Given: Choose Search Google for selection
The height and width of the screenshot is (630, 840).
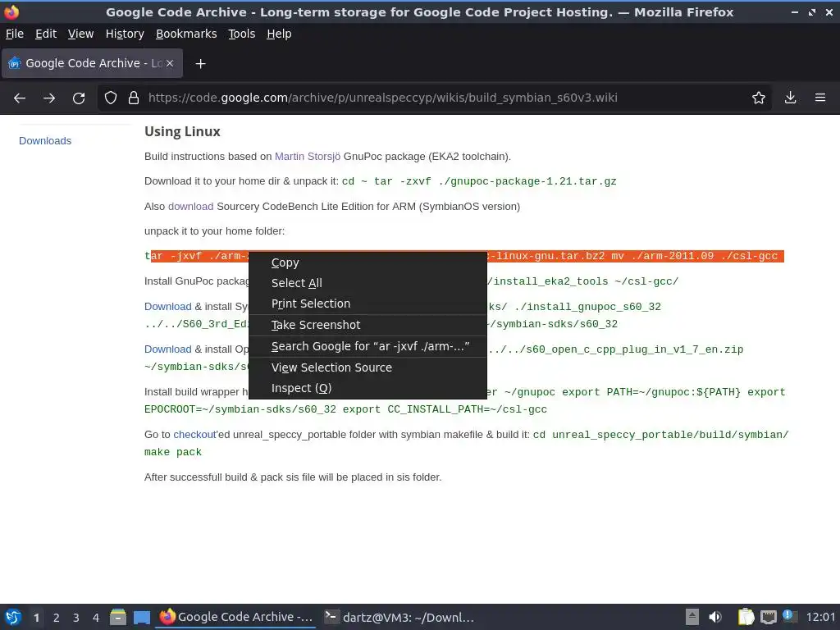Looking at the screenshot, I should (368, 347).
